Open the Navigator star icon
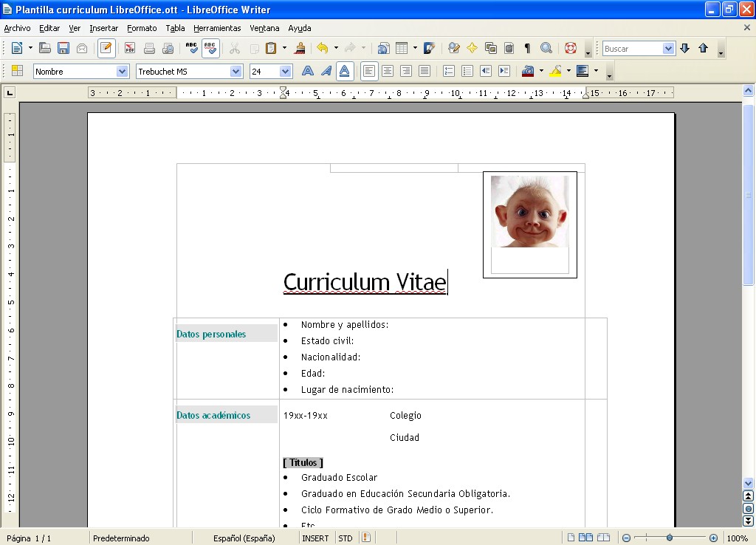Screen dimensions: 756x545 click(472, 48)
